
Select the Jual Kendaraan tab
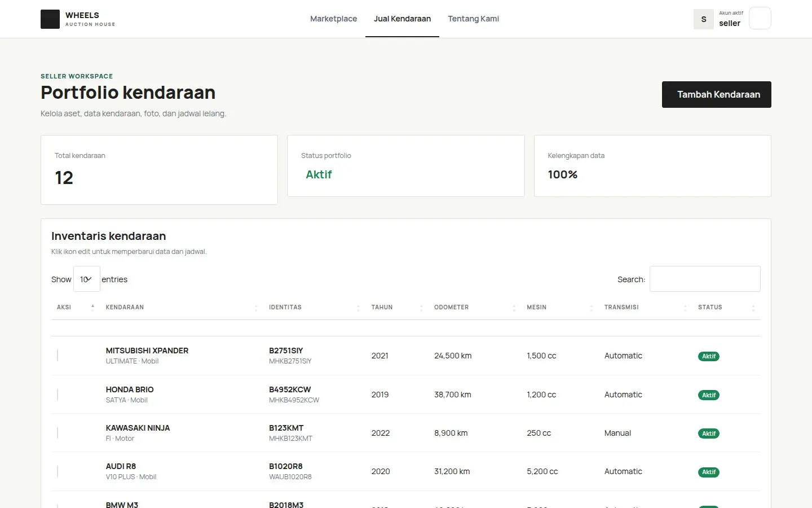[x=403, y=19]
